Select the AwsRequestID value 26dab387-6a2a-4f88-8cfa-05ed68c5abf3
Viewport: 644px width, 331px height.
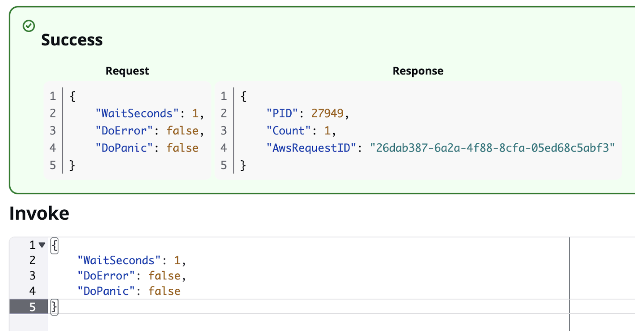pos(492,148)
